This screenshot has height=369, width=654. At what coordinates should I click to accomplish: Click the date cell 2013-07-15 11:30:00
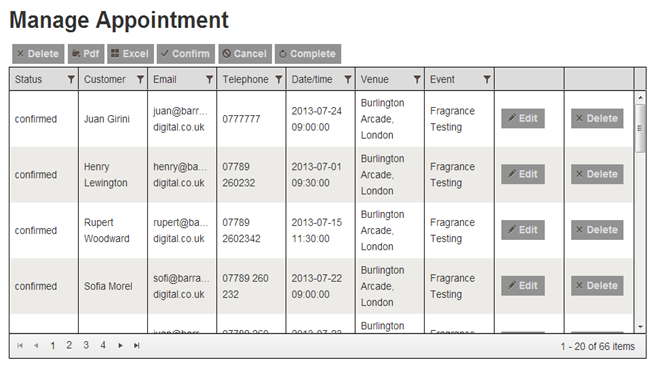(x=320, y=231)
